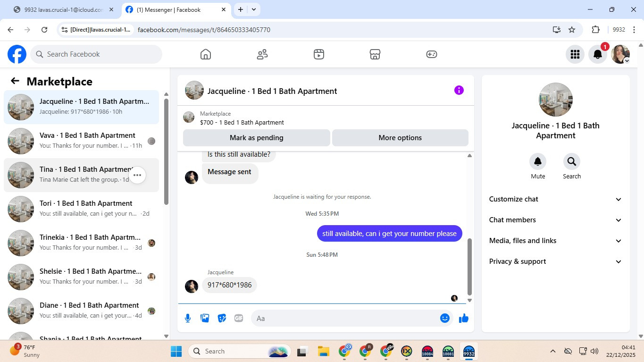Send a thumbs-up like
Image resolution: width=644 pixels, height=362 pixels.
464,318
